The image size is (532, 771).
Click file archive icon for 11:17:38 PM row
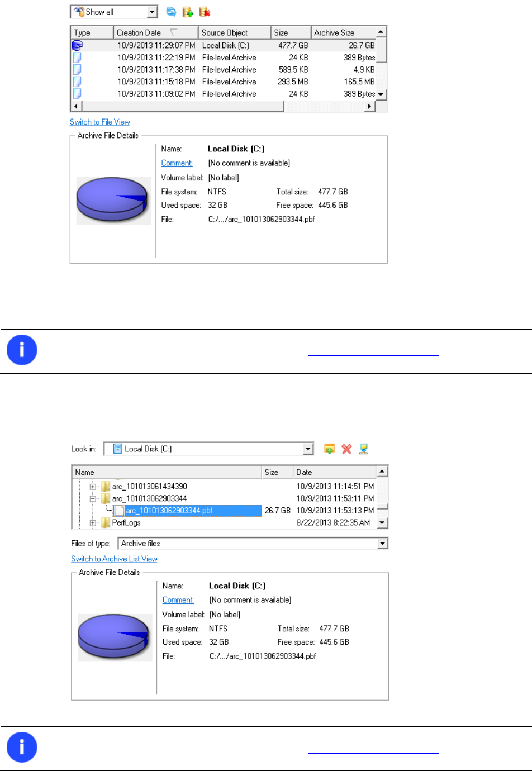point(77,70)
